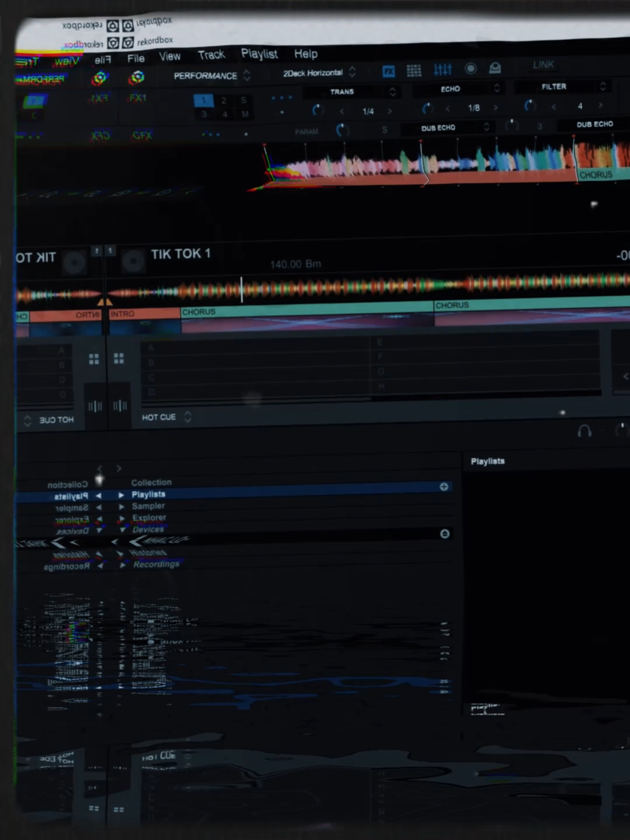Screen dimensions: 630x840
Task: Click eject icon on the Devices row
Action: pos(445,533)
